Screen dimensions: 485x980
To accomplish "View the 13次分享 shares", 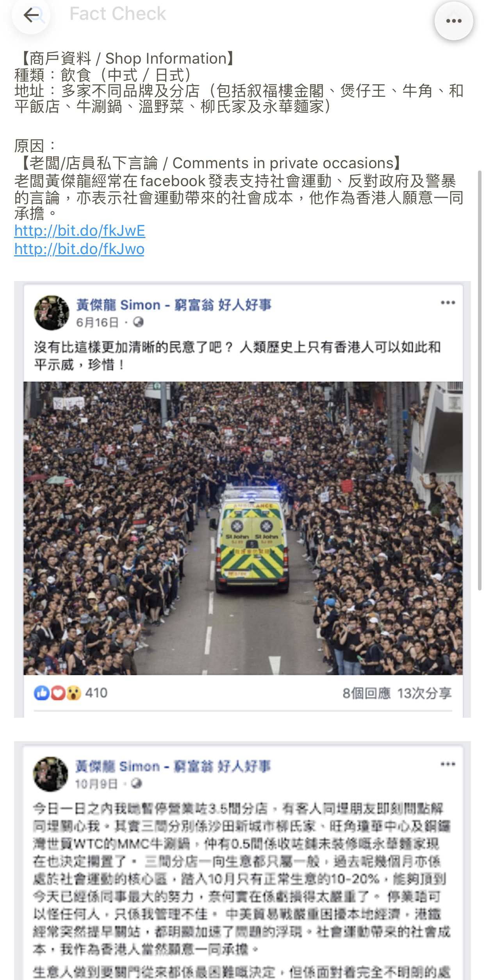I will 424,693.
